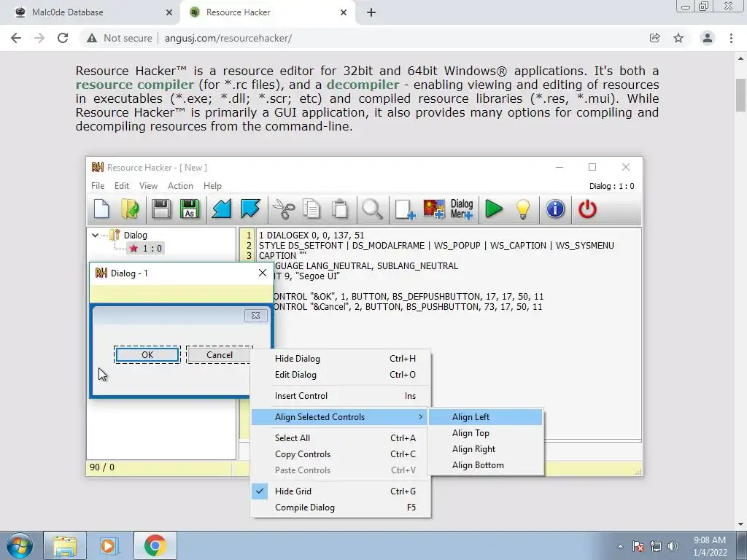Click the OK button in dialog preview
Image resolution: width=747 pixels, height=560 pixels.
pyautogui.click(x=147, y=355)
